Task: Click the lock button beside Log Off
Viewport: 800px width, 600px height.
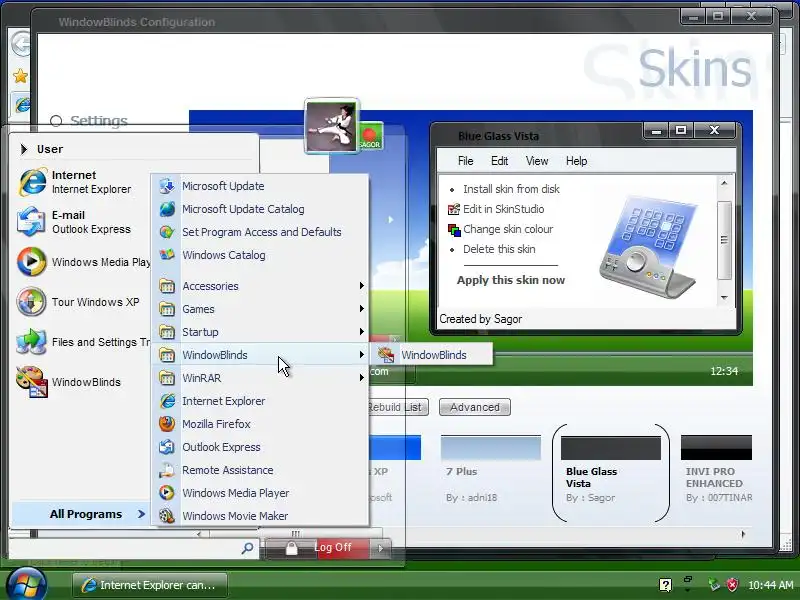Action: [x=291, y=548]
